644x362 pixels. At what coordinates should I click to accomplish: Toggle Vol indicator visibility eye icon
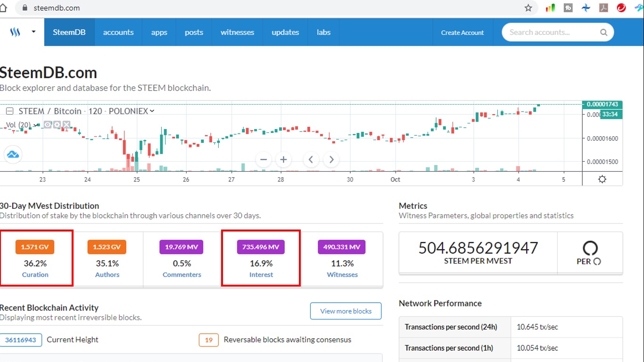(48, 125)
